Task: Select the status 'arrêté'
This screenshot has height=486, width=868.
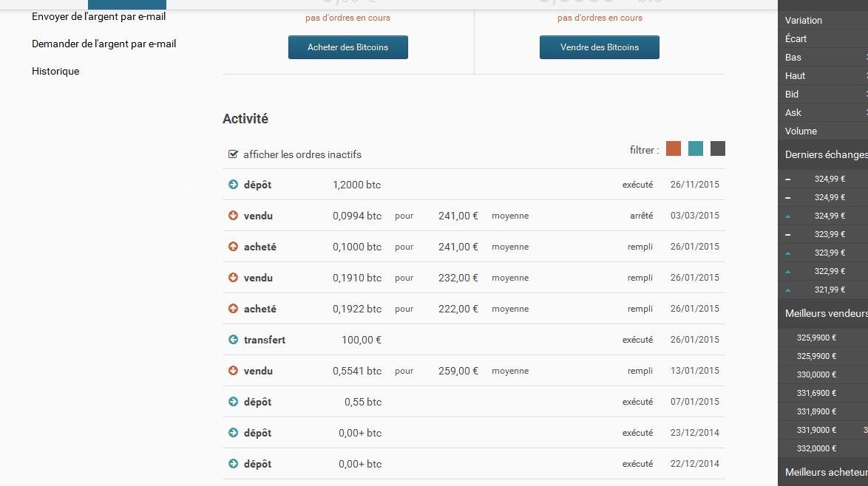Action: [x=641, y=216]
